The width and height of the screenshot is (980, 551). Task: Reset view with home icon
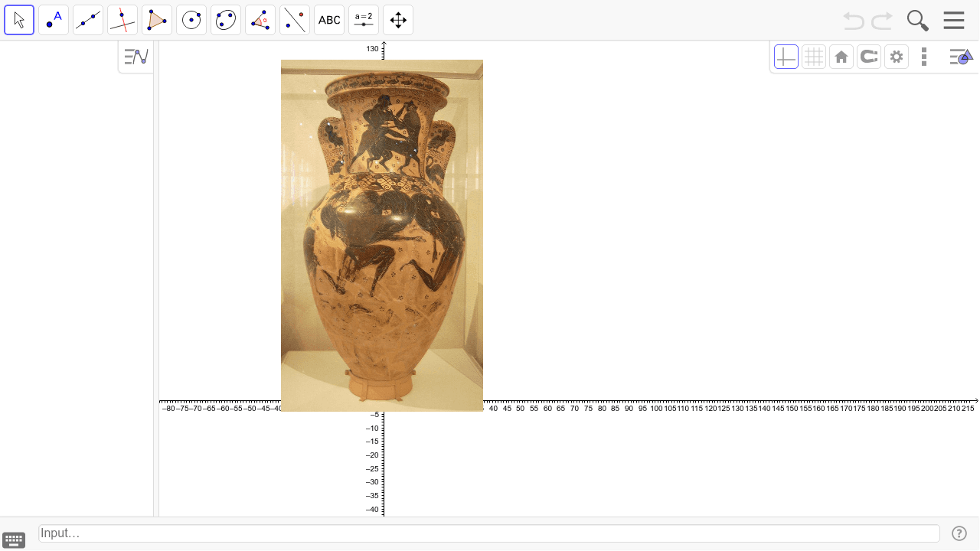point(841,57)
